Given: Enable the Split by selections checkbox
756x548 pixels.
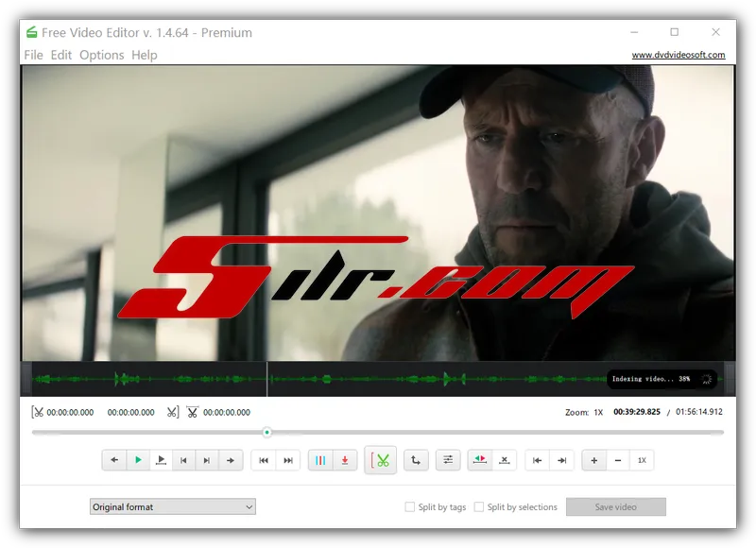Looking at the screenshot, I should coord(479,507).
